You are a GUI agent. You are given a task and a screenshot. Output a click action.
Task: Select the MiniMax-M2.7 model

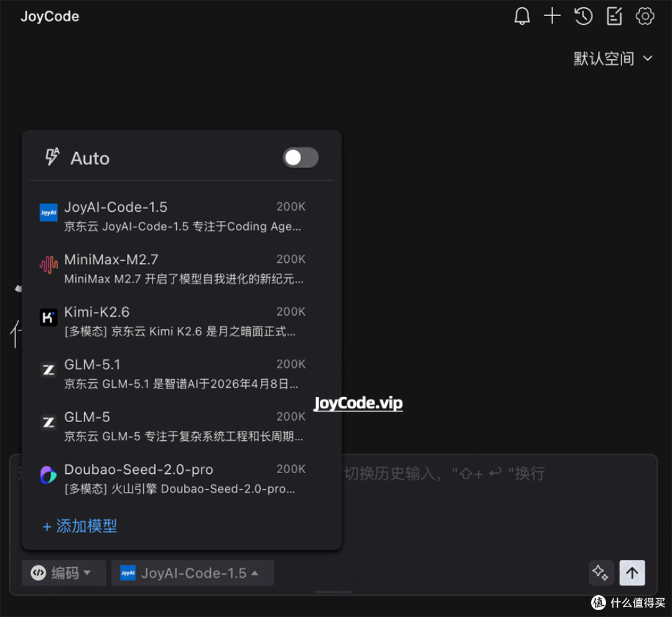click(182, 269)
